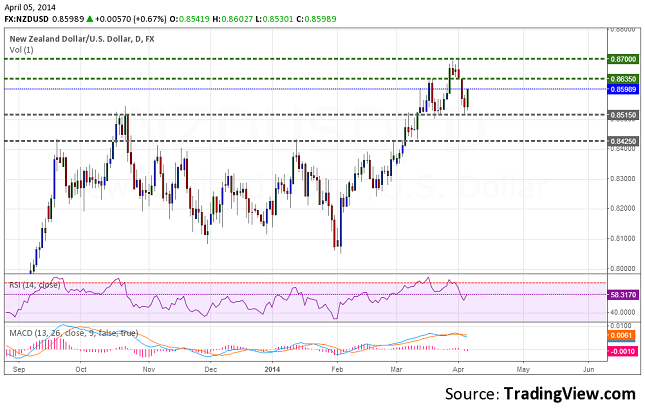This screenshot has width=645, height=411.
Task: Select the 0.87000 price level label
Action: 623,59
